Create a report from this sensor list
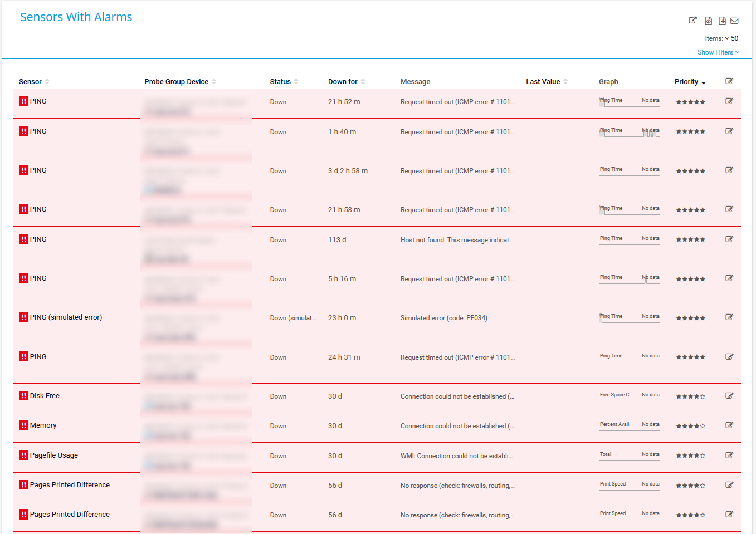The width and height of the screenshot is (756, 534). point(722,20)
